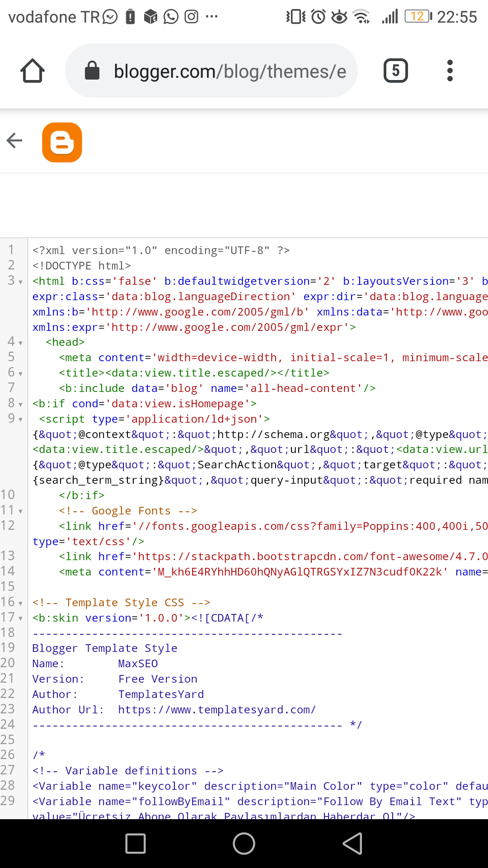The height and width of the screenshot is (868, 488).
Task: Collapse the head tag at line 4
Action: pos(20,343)
